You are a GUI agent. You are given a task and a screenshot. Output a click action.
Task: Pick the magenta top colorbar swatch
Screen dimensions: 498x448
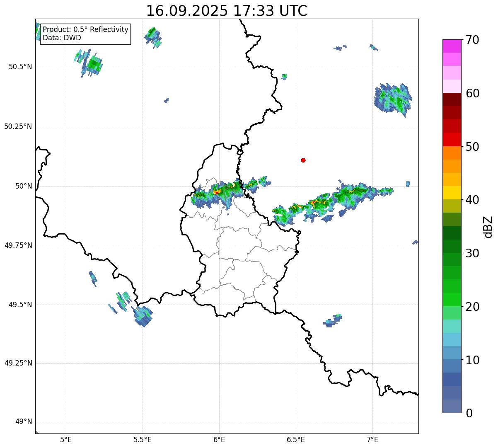coord(452,46)
